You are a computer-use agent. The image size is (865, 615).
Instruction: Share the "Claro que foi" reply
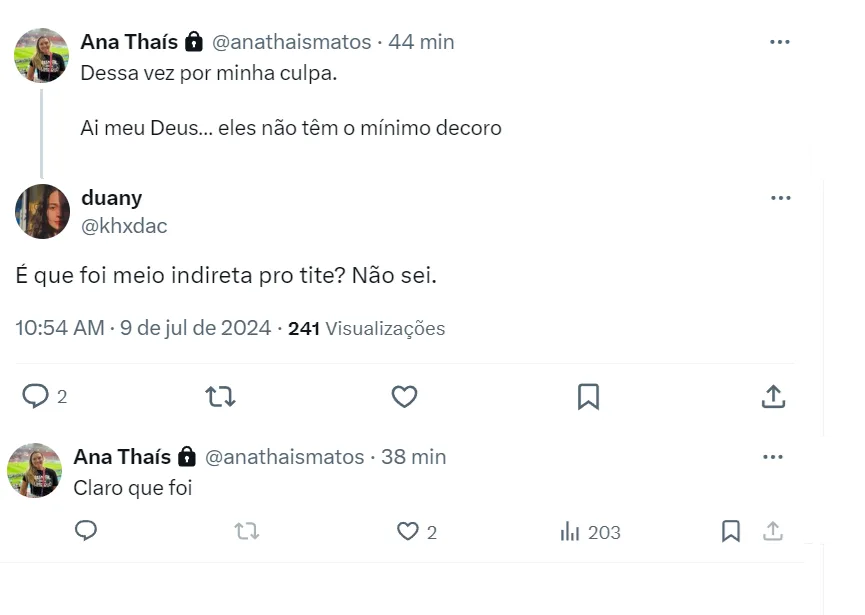coord(773,531)
